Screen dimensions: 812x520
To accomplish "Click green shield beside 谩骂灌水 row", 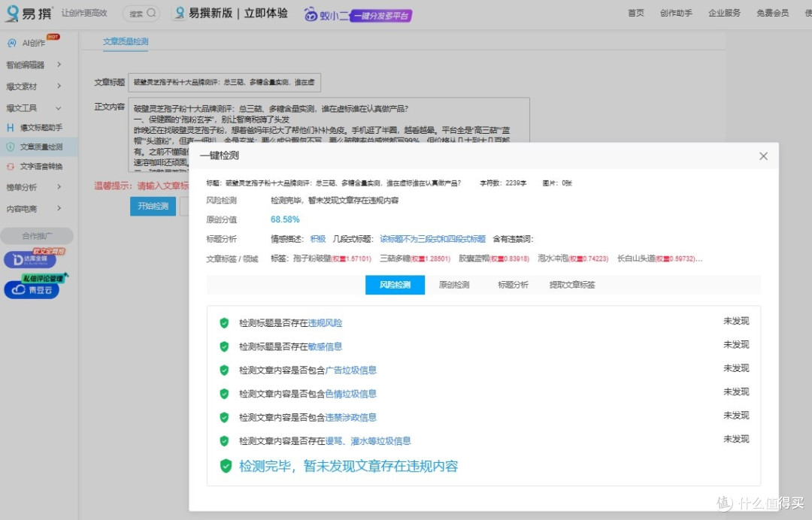I will [224, 441].
